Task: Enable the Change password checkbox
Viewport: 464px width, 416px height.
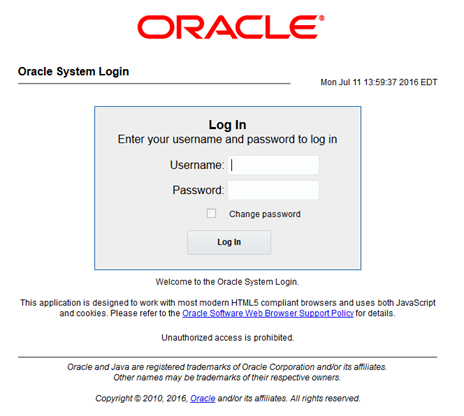Action: tap(211, 213)
